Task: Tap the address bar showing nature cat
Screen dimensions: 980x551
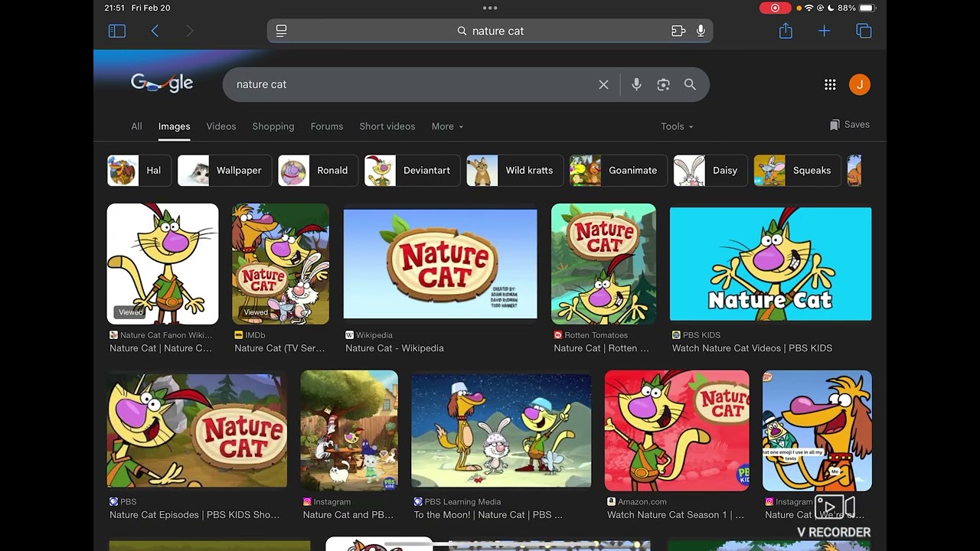Action: (x=490, y=31)
